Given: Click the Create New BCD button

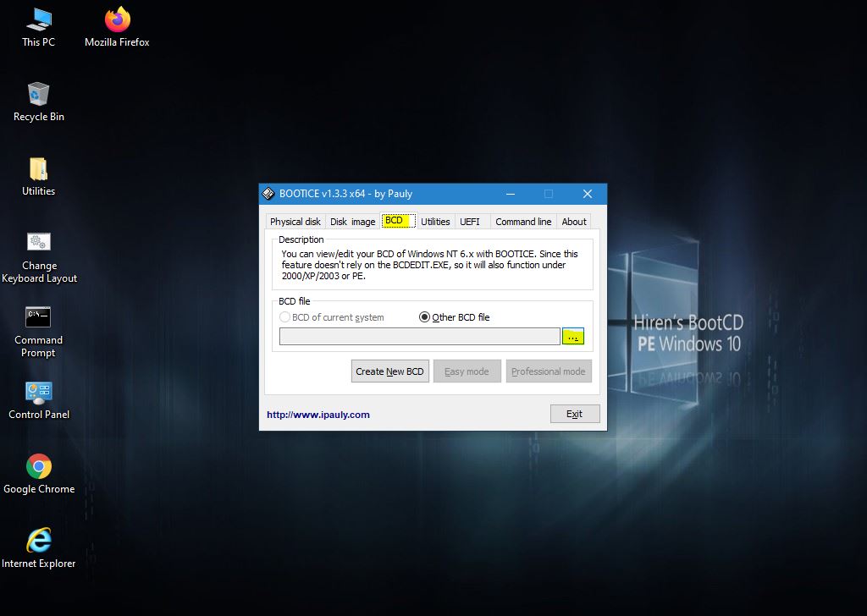Looking at the screenshot, I should pos(389,371).
